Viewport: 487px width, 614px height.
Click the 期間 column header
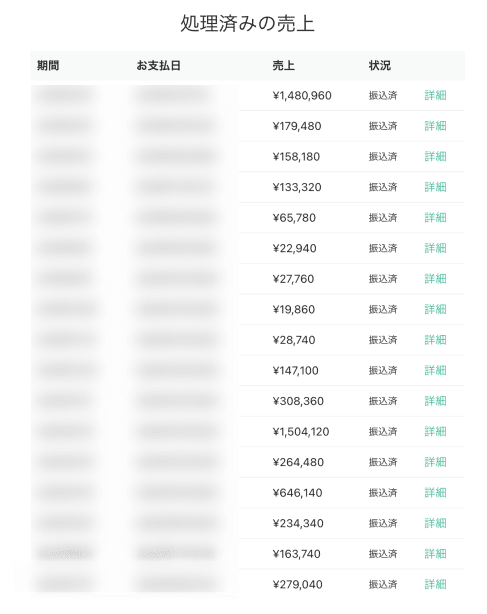tap(48, 65)
